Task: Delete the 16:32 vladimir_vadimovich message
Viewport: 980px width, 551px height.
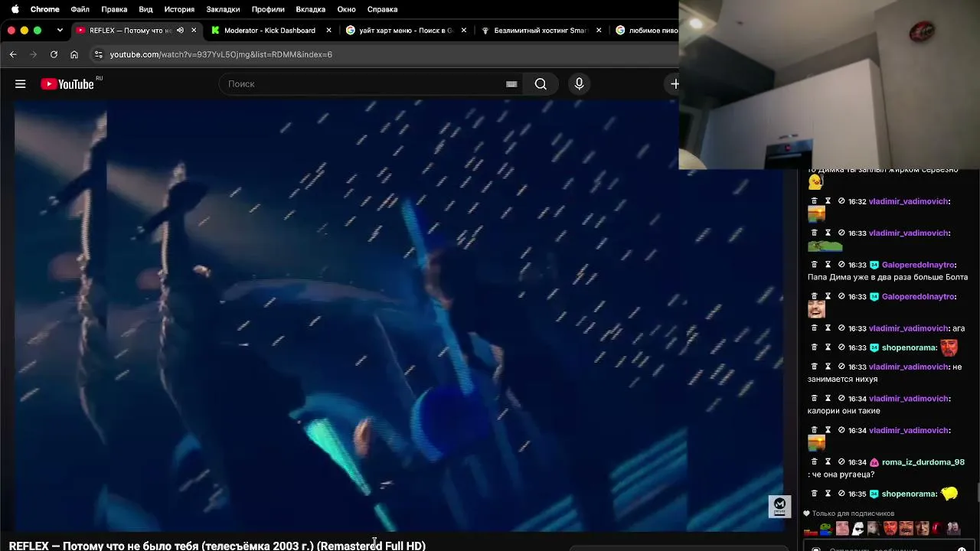Action: 814,201
